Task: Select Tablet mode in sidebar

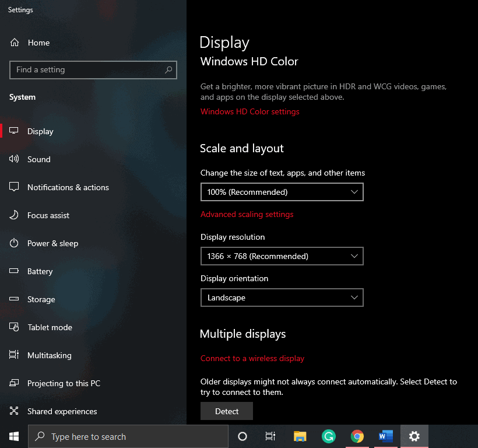Action: tap(50, 327)
